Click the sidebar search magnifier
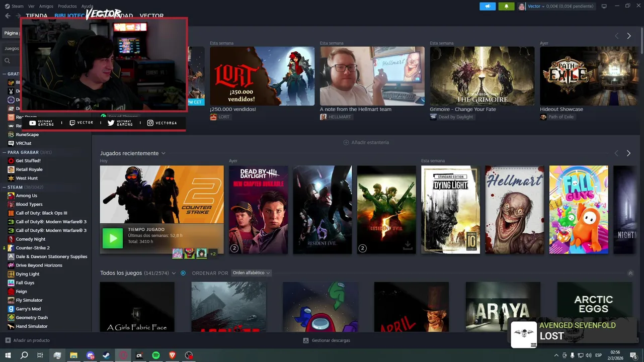 click(8, 61)
